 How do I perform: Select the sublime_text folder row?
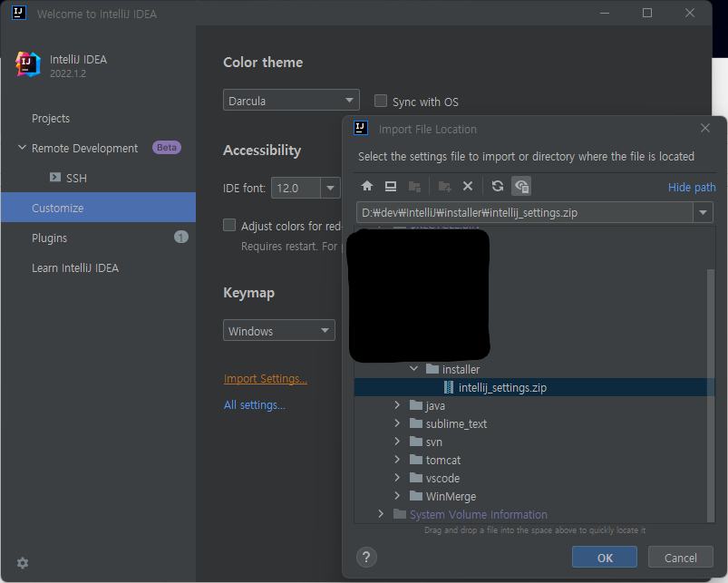click(x=530, y=423)
